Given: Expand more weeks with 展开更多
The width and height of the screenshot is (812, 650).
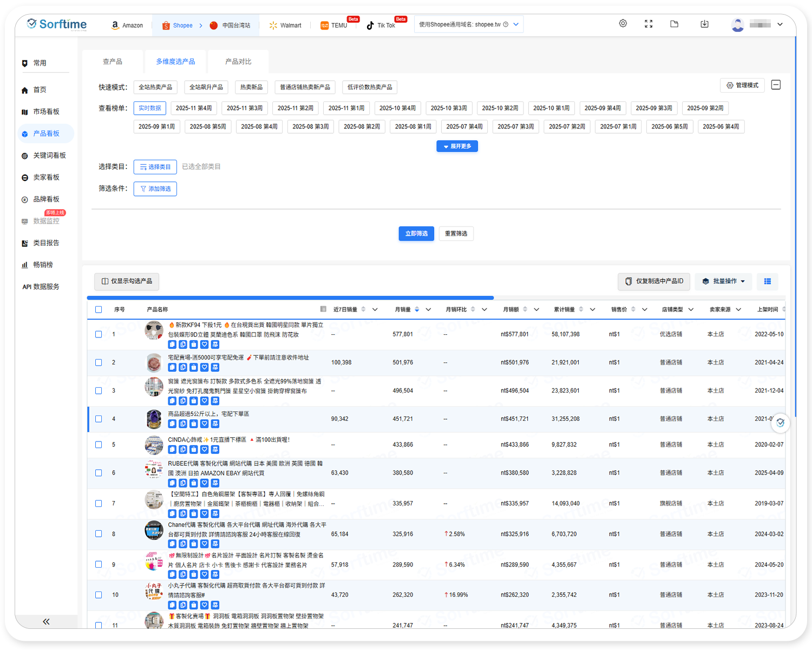Looking at the screenshot, I should [457, 146].
